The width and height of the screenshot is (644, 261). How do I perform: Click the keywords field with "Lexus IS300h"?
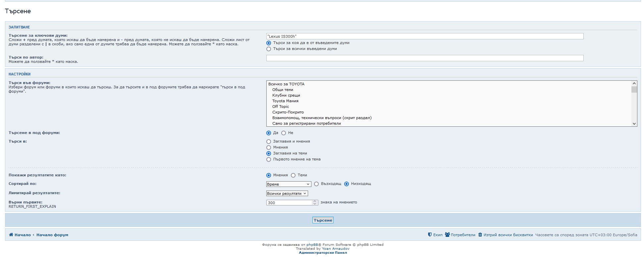(425, 36)
